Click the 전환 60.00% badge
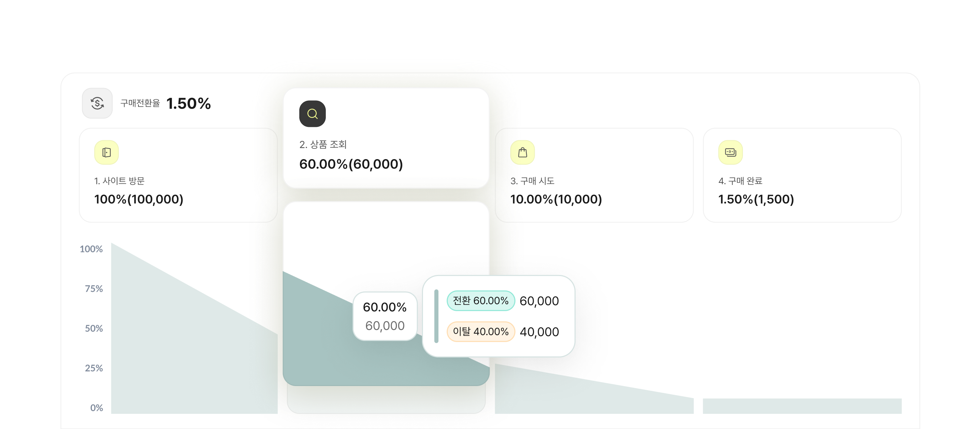The width and height of the screenshot is (980, 429). [480, 301]
